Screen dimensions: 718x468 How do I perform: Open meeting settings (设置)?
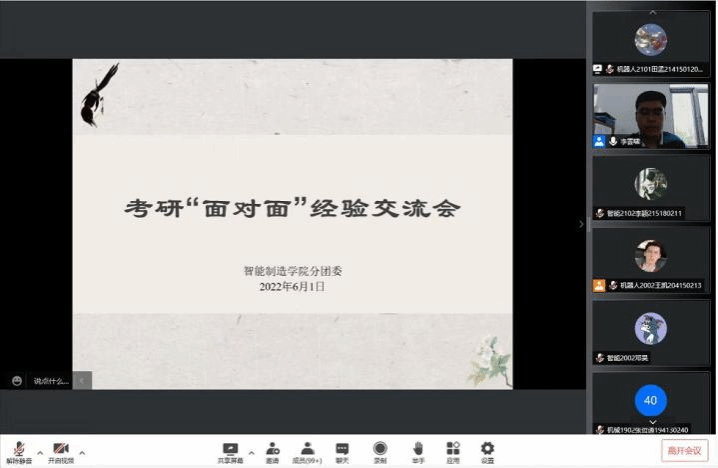[x=487, y=451]
